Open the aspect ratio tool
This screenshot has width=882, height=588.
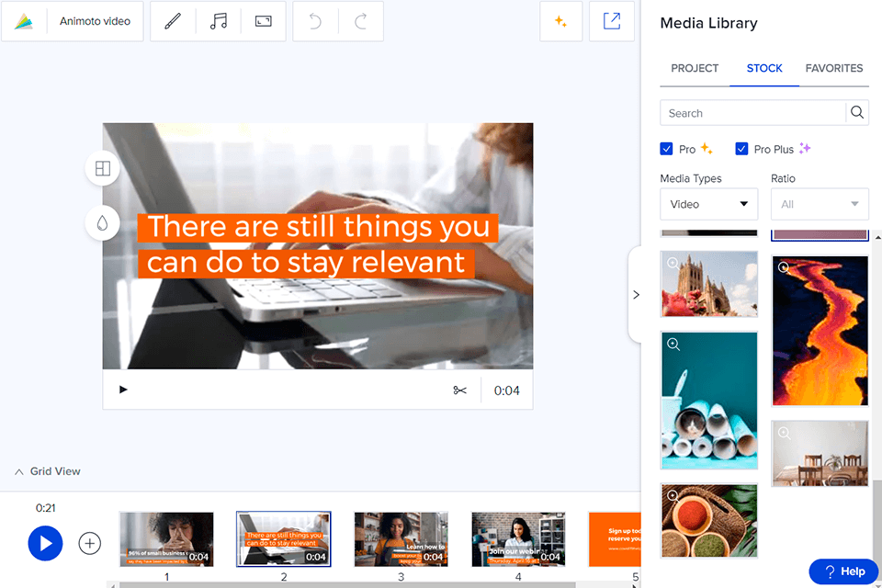[264, 21]
